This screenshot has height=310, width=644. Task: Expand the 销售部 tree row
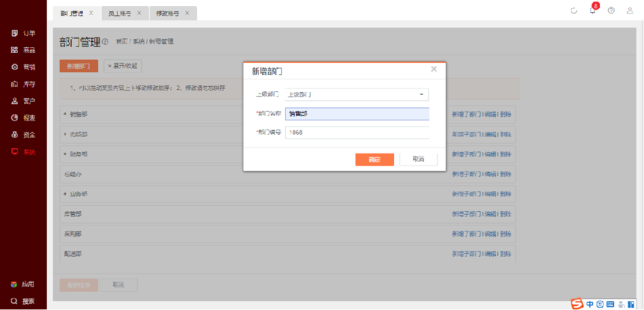pos(65,114)
